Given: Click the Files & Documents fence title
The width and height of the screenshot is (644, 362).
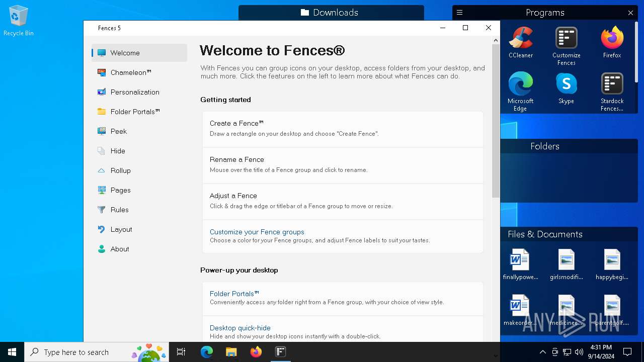Looking at the screenshot, I should pyautogui.click(x=545, y=234).
